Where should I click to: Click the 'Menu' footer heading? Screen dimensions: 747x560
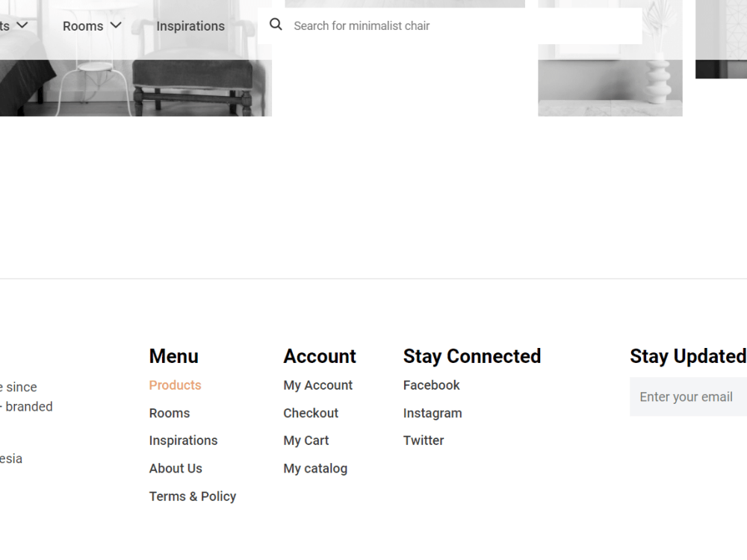coord(173,356)
